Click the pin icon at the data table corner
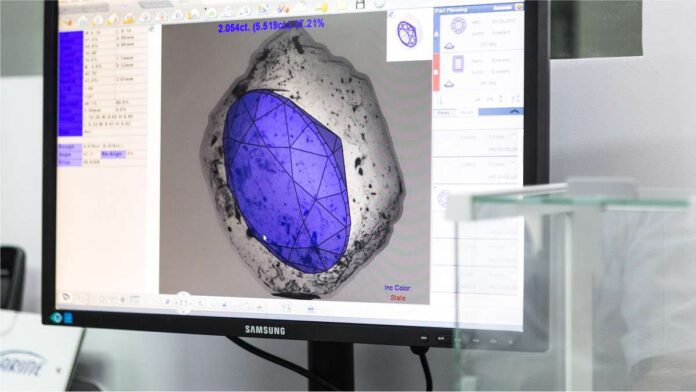The height and width of the screenshot is (392, 696). pos(151,29)
